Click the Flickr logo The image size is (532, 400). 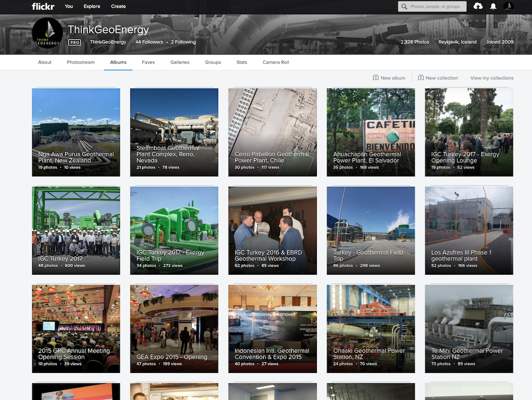coord(43,7)
